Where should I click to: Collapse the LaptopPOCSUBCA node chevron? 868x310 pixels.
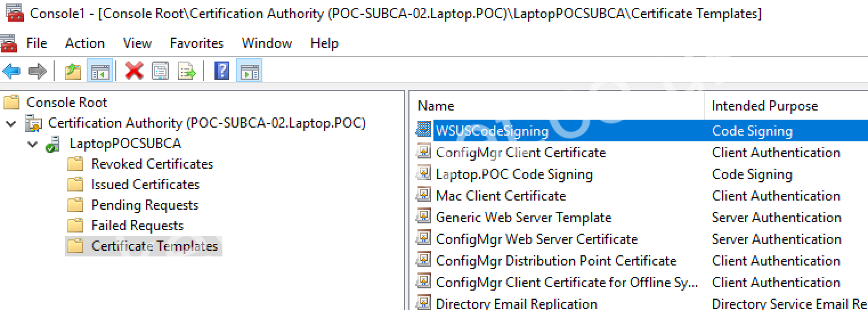point(32,144)
